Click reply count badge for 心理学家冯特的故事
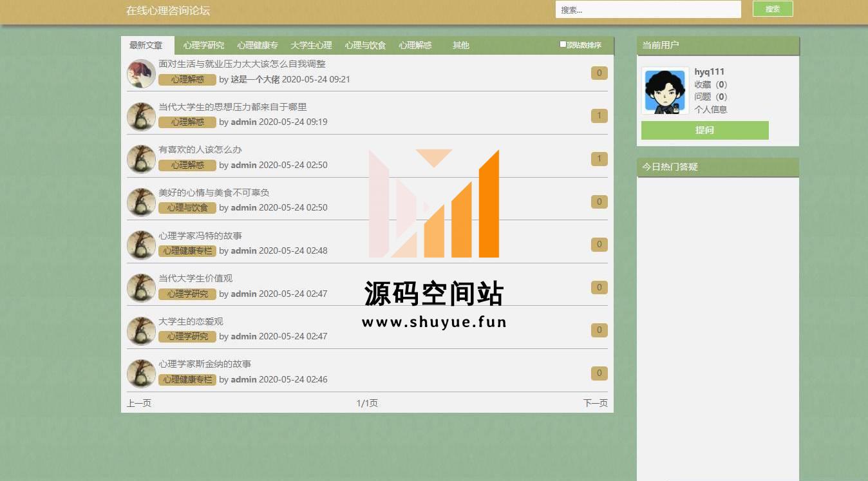868x481 pixels. tap(599, 244)
